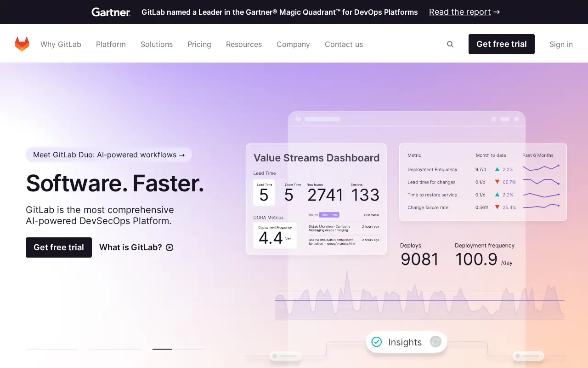The height and width of the screenshot is (368, 588).
Task: Click the Lead time for changes row
Action: pos(483,182)
